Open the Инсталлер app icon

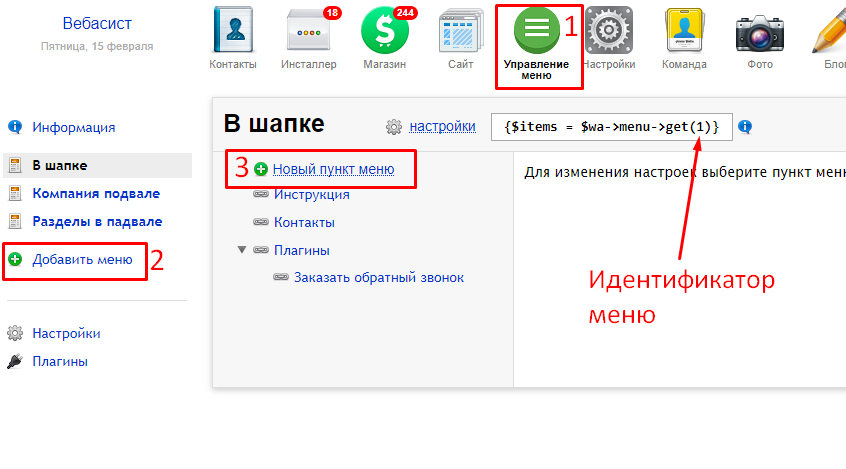[308, 32]
